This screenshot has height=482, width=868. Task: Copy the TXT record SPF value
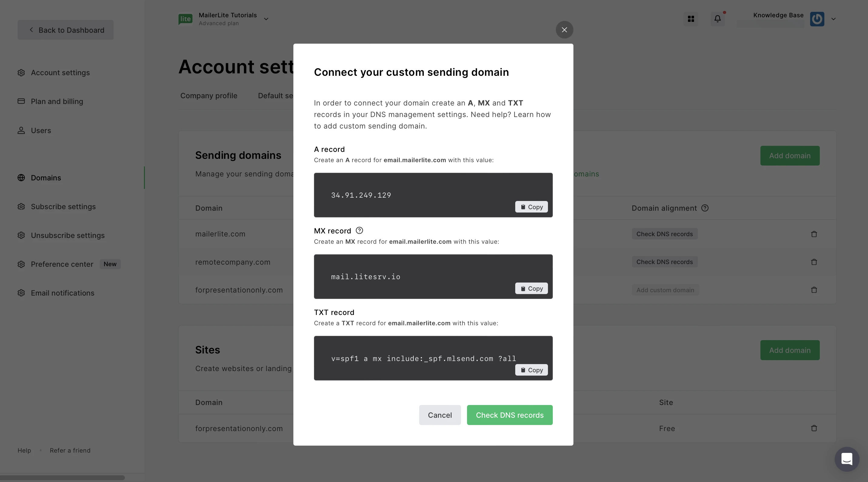pyautogui.click(x=531, y=370)
